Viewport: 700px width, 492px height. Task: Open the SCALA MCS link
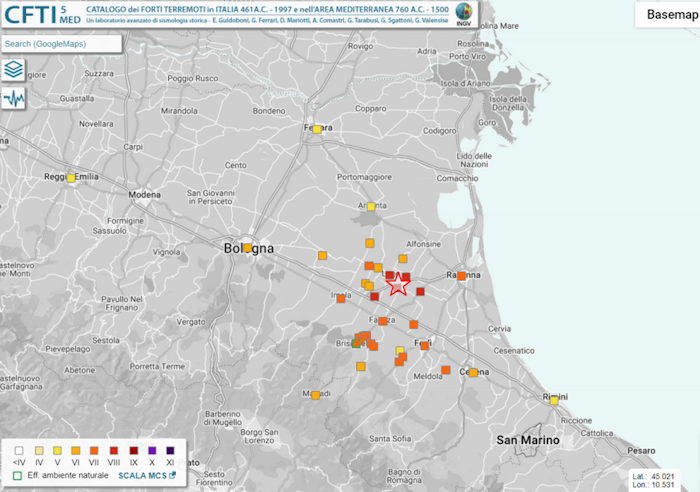(147, 475)
